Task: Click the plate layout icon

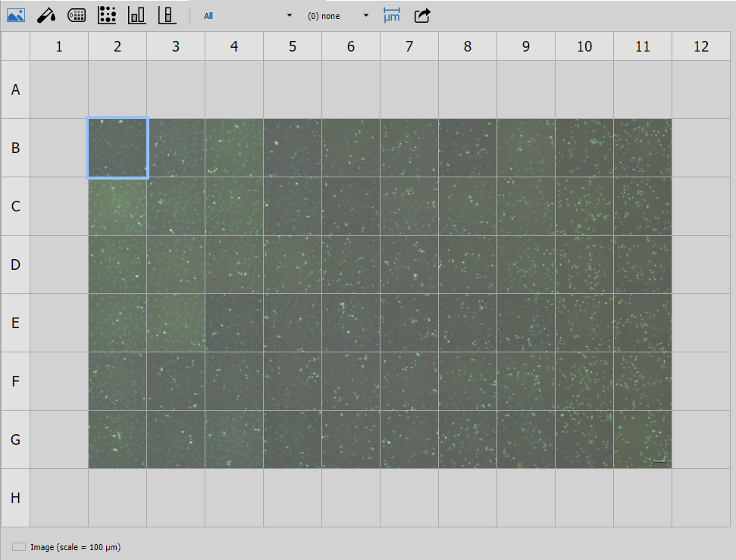Action: pos(77,15)
